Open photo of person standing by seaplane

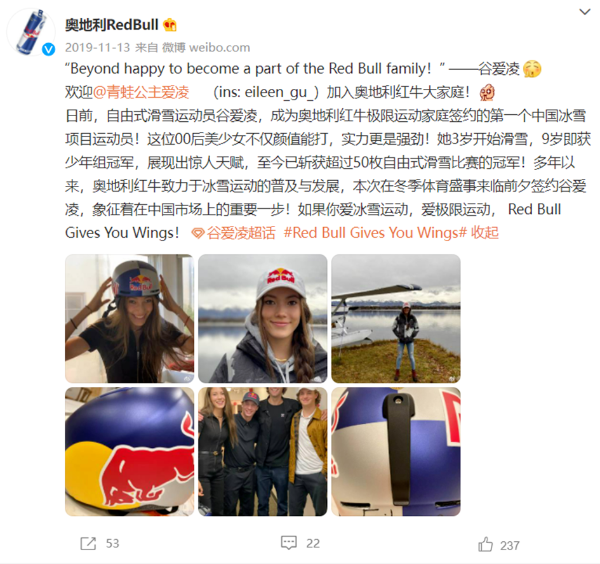click(396, 318)
